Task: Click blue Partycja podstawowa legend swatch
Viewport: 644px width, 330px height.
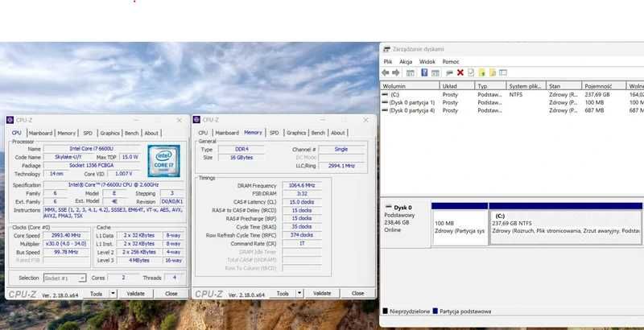Action: [x=436, y=311]
